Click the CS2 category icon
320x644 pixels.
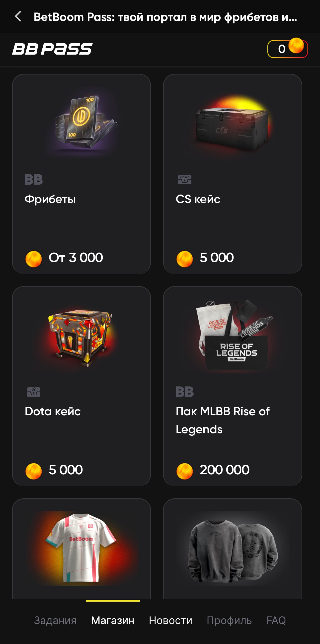coord(184,180)
